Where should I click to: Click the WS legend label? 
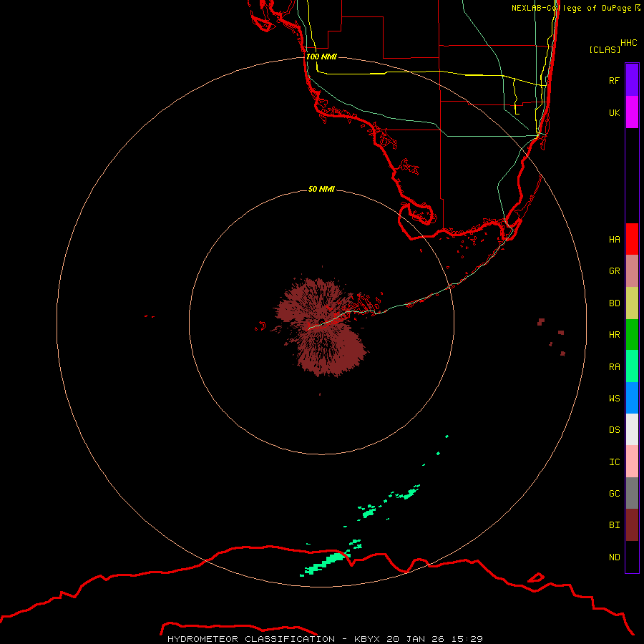point(614,399)
